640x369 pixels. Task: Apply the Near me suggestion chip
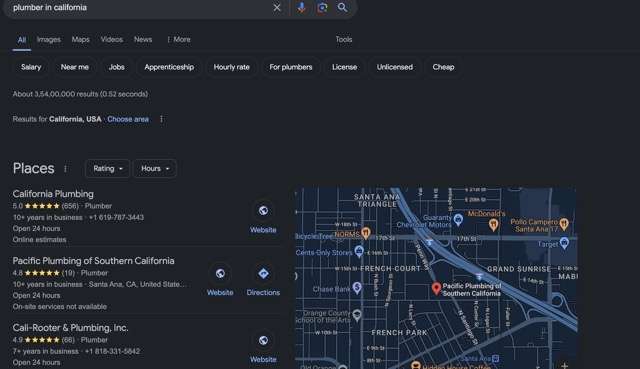[75, 67]
